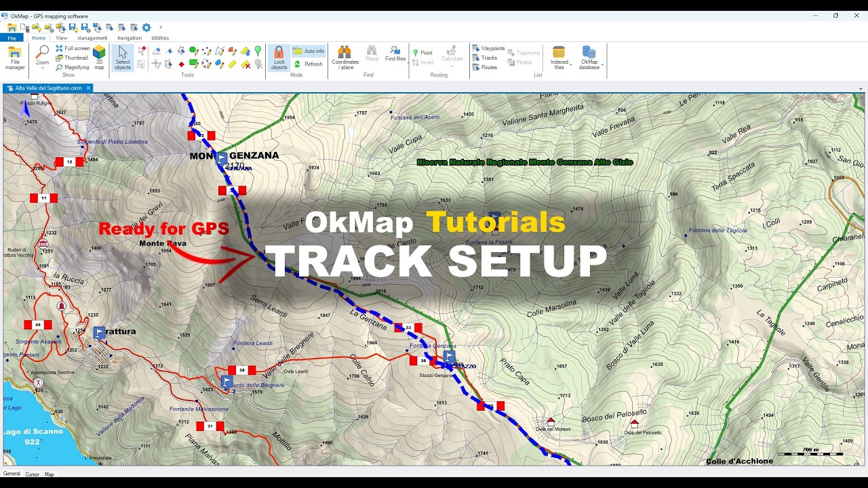Click the red trail marker numbered 48
The height and width of the screenshot is (488, 868).
pos(38,325)
